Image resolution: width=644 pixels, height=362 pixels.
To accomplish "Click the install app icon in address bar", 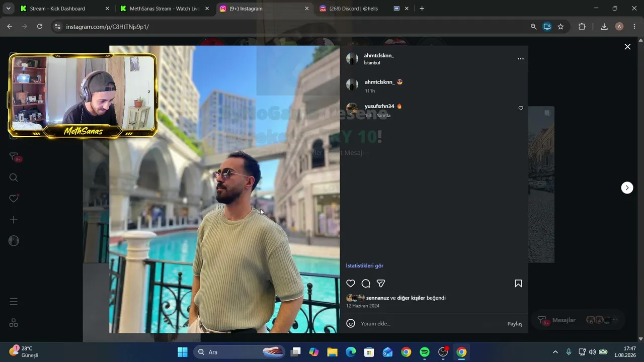I will (x=547, y=27).
